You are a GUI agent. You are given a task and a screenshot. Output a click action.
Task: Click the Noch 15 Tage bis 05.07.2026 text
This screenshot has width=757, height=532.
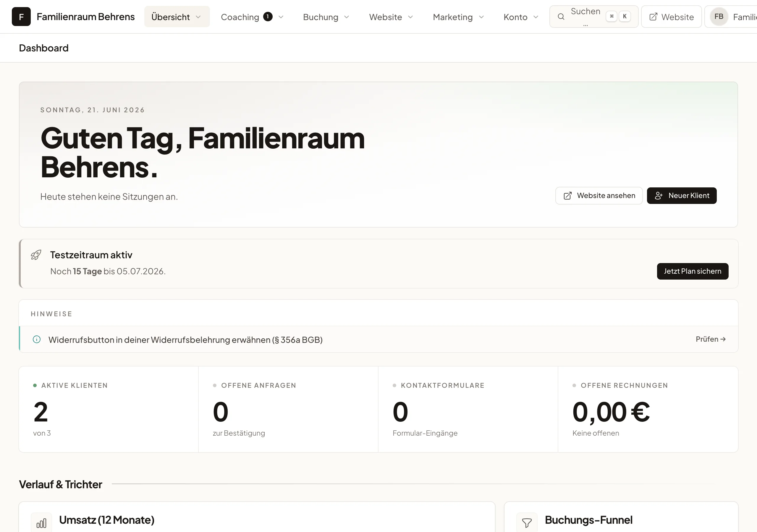[x=108, y=271]
